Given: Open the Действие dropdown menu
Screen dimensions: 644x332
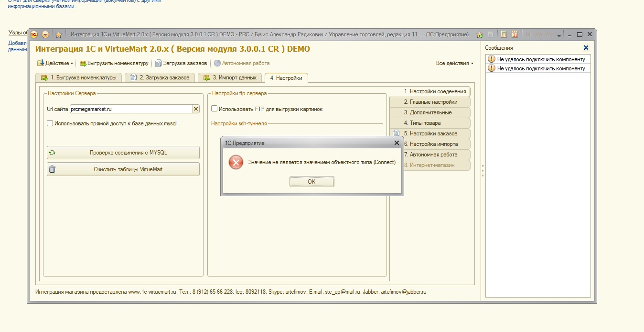Looking at the screenshot, I should 55,63.
